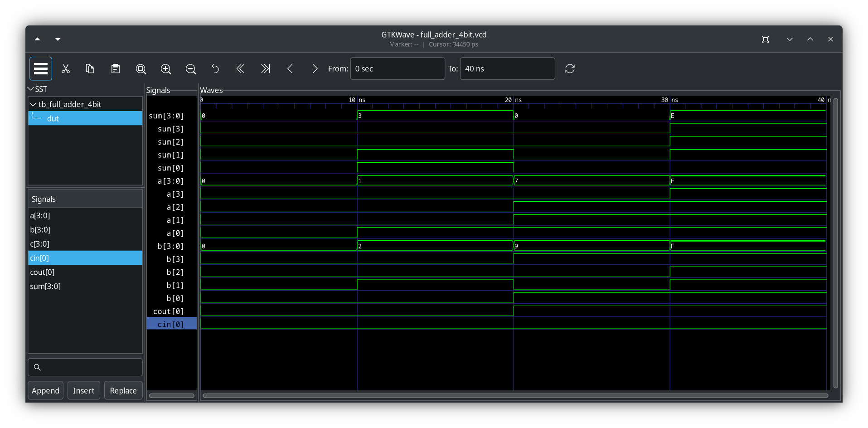Click the Copy traces icon
868x428 pixels.
point(90,68)
